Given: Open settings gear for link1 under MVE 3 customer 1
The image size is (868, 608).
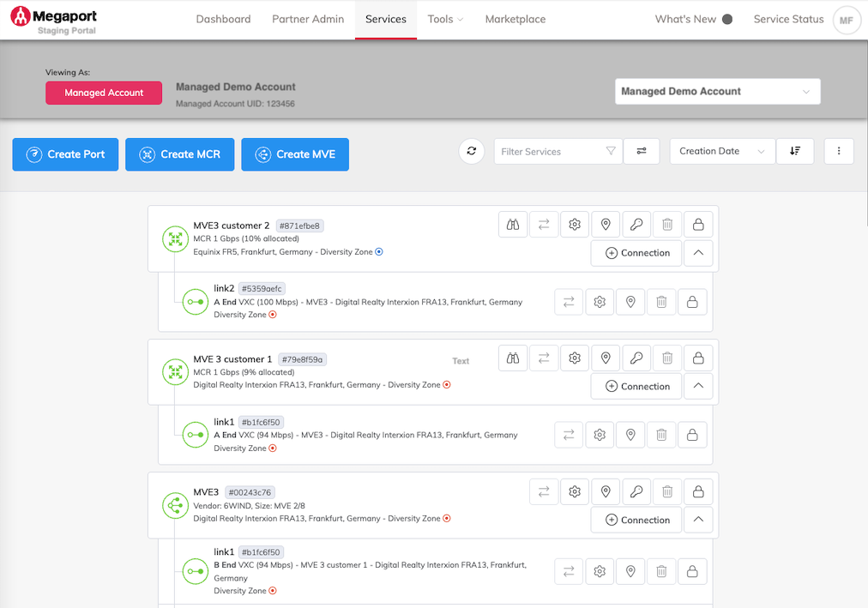Looking at the screenshot, I should click(600, 435).
